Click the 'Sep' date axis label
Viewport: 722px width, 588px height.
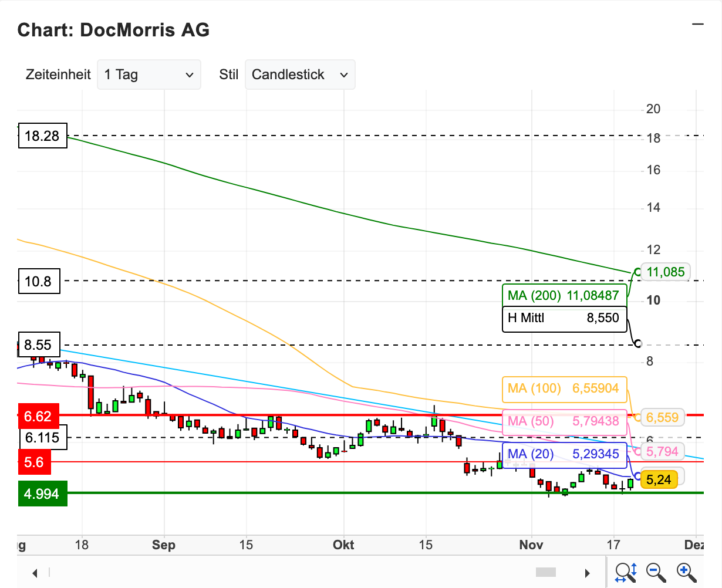[x=164, y=545]
